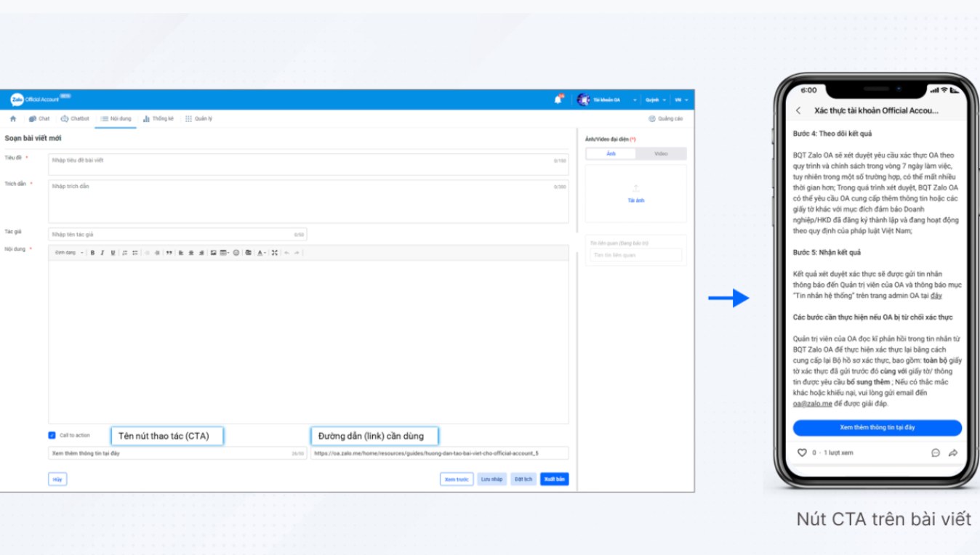Click the OA account avatar

(x=583, y=100)
